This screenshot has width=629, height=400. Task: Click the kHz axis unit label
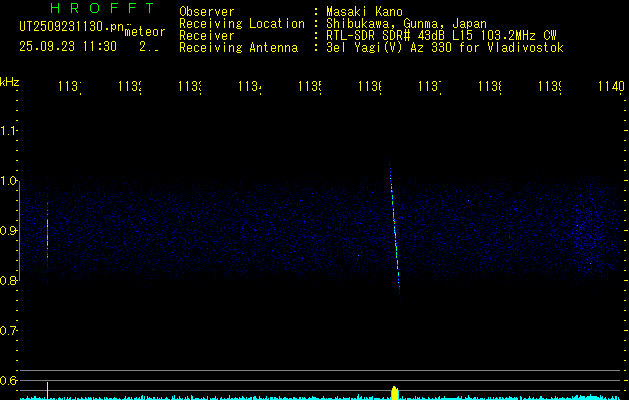pyautogui.click(x=10, y=81)
